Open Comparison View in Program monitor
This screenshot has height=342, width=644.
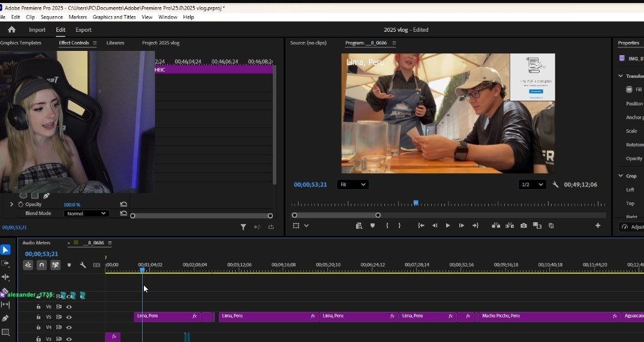[537, 226]
